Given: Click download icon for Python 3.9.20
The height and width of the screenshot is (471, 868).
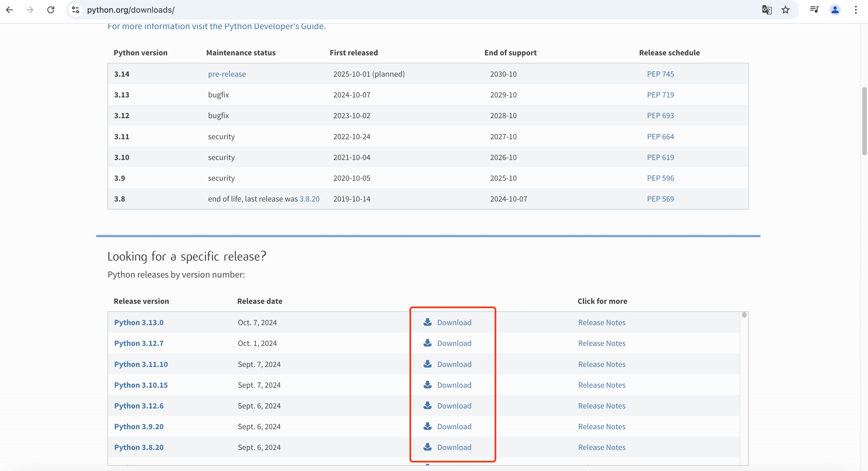Looking at the screenshot, I should [x=428, y=426].
